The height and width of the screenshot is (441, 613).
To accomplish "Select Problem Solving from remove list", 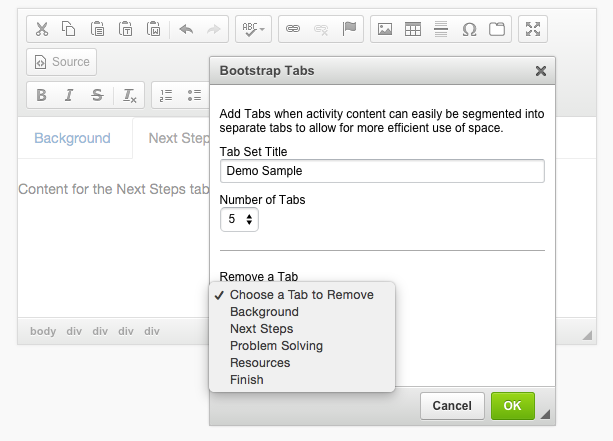I will (276, 346).
